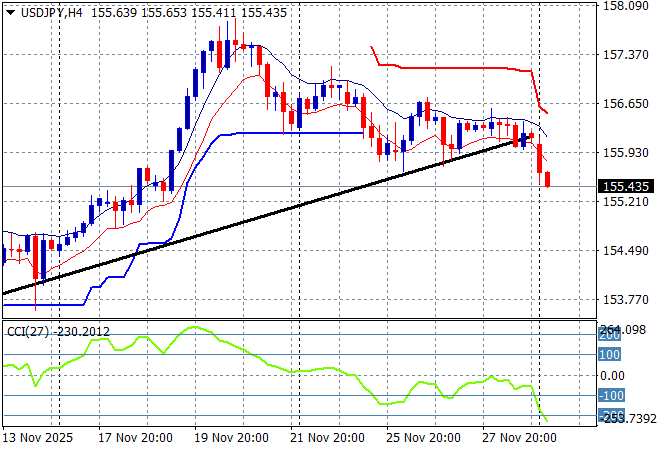Click the CCI -100 level label
Viewport: 660px width, 450px height.
tap(611, 396)
